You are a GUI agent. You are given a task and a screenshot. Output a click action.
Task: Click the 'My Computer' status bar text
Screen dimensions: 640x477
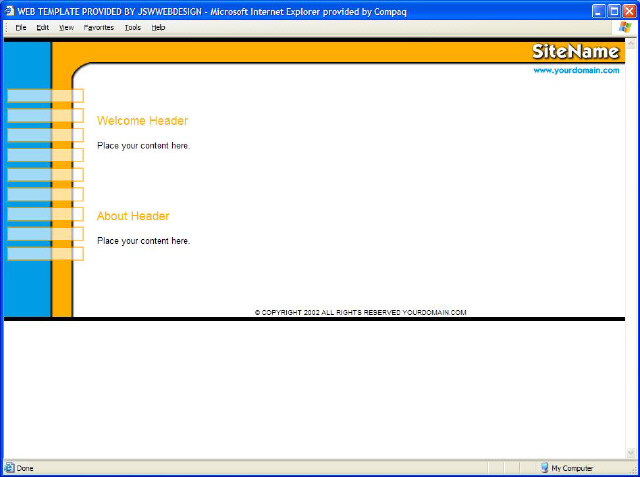(x=572, y=468)
